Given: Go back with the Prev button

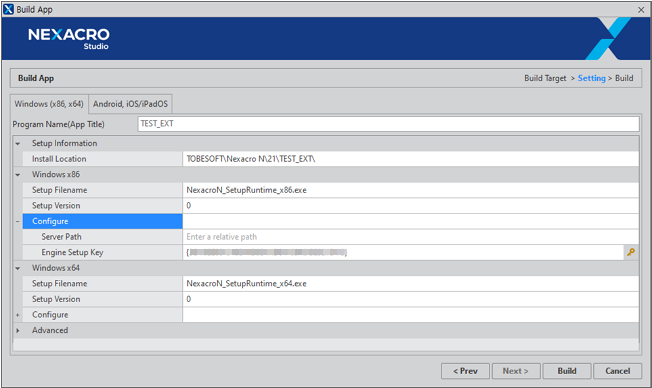Looking at the screenshot, I should point(465,371).
